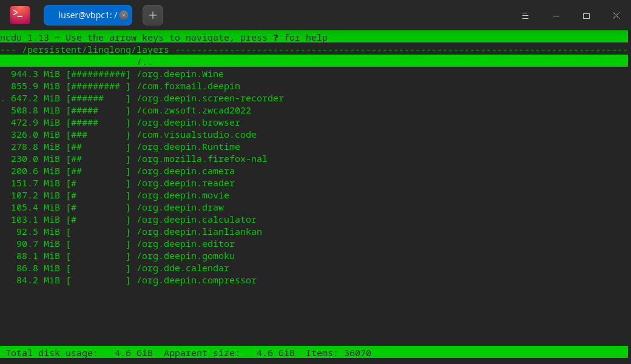This screenshot has height=364, width=631.
Task: Select the /org.deepin.Wine entry
Action: (x=180, y=74)
